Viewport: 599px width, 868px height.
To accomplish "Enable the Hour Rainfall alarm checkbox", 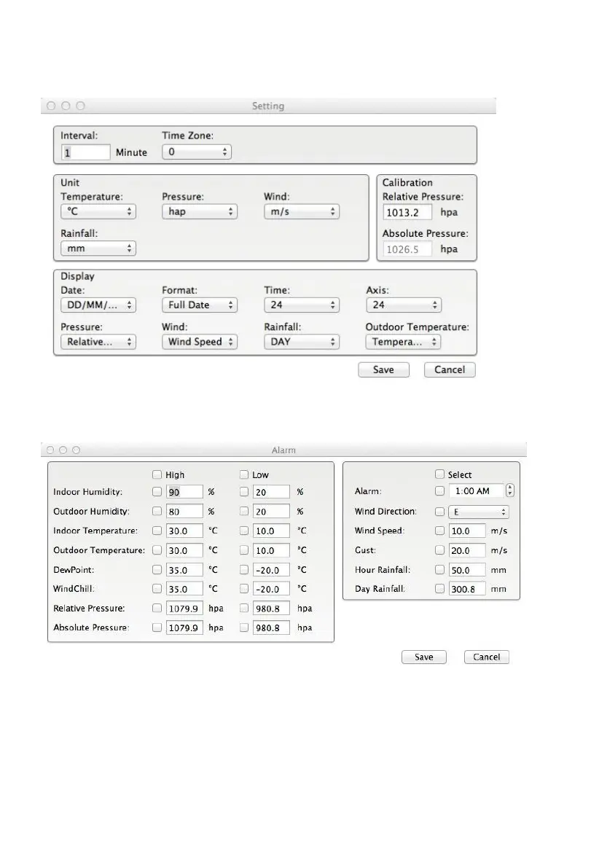I will (x=439, y=570).
